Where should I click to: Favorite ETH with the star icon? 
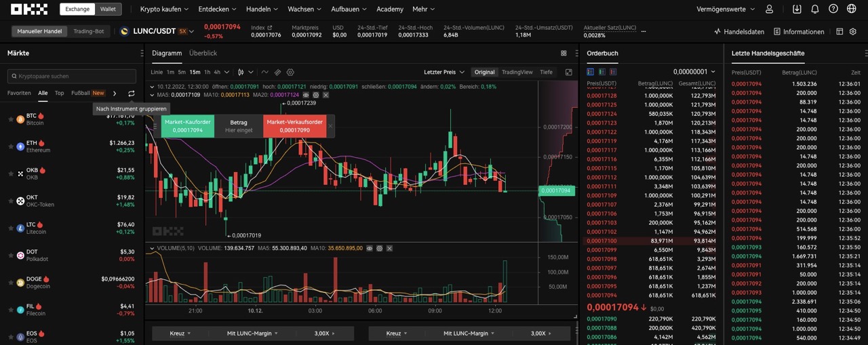(11, 146)
